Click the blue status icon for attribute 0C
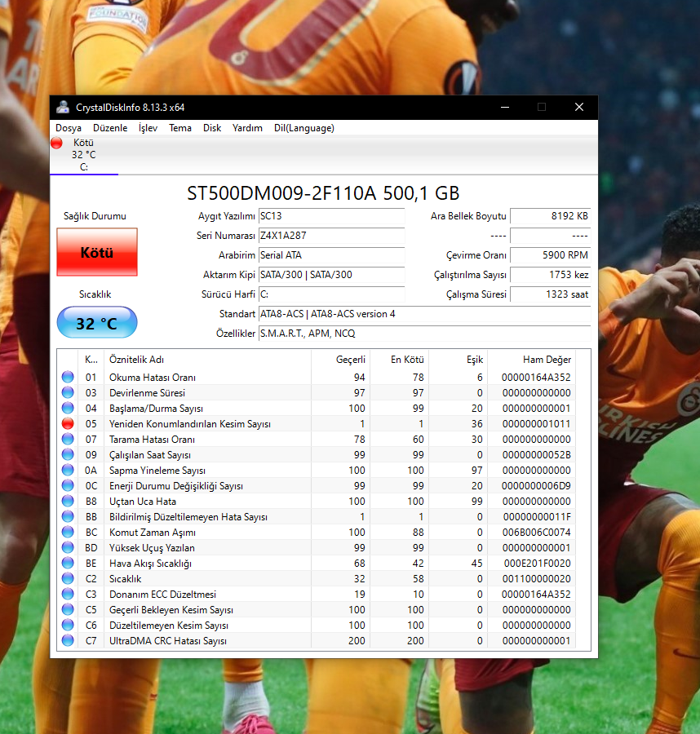 [x=68, y=485]
